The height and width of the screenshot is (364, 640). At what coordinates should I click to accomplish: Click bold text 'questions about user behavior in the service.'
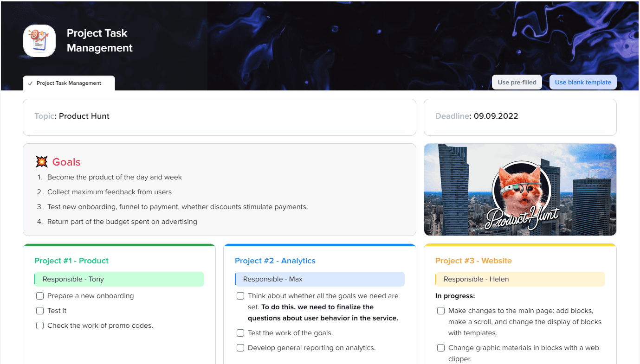323,318
